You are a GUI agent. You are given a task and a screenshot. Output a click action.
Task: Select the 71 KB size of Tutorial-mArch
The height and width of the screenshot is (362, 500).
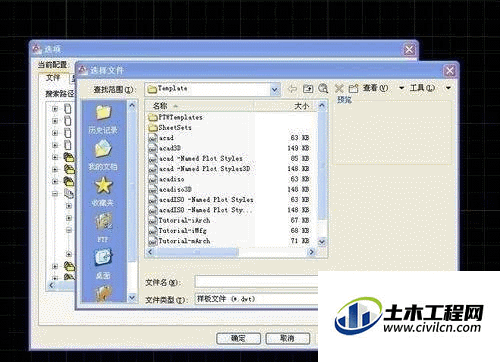(x=300, y=241)
